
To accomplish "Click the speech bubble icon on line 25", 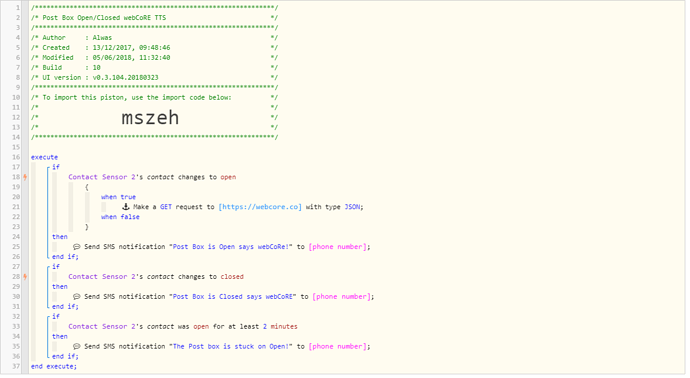I will click(x=77, y=246).
